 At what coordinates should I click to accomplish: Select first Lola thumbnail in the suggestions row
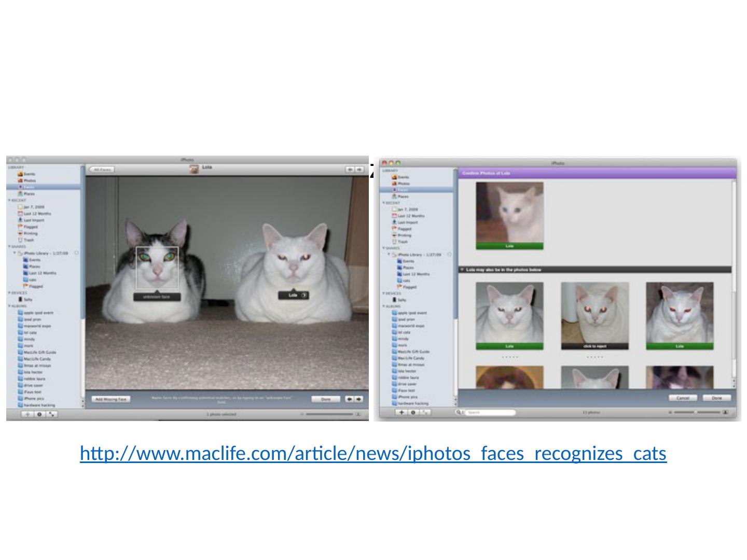tap(509, 316)
